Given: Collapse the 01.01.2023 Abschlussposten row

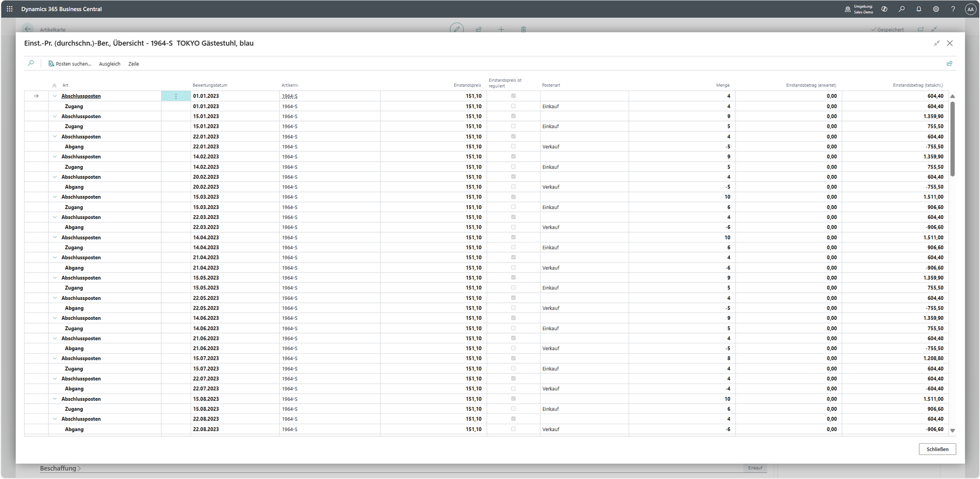Looking at the screenshot, I should (55, 96).
